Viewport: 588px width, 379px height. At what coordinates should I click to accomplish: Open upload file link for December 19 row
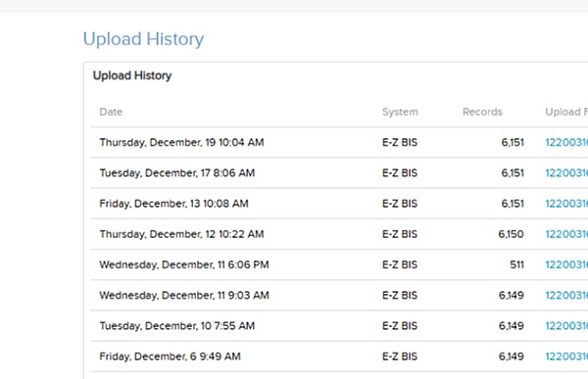click(x=566, y=142)
